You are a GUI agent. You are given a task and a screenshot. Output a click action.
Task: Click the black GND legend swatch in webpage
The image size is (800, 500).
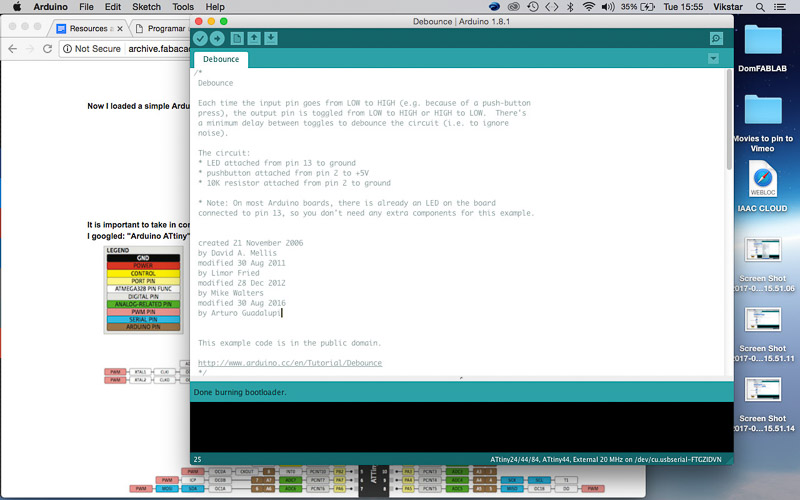pyautogui.click(x=143, y=258)
